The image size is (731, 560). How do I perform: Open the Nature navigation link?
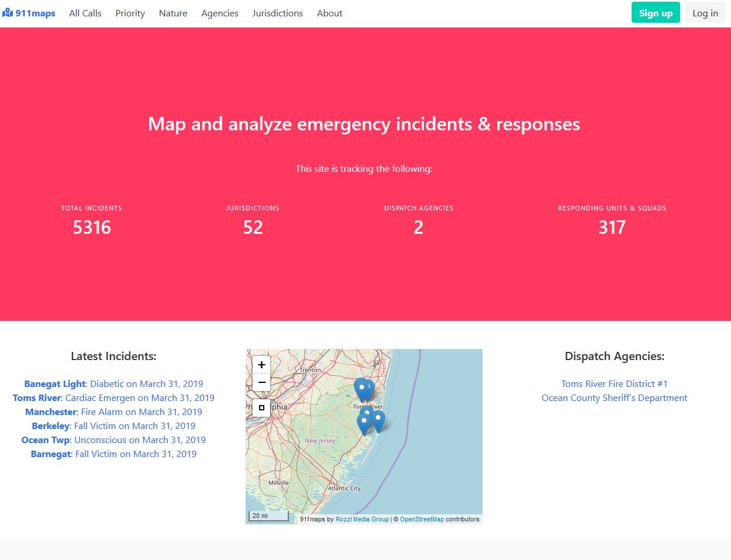pyautogui.click(x=173, y=13)
